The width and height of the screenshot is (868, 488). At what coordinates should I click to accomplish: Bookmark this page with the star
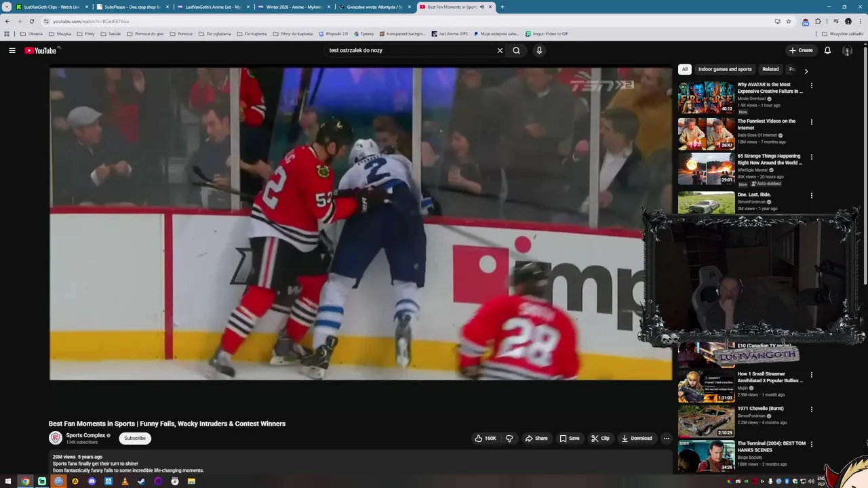tap(789, 21)
